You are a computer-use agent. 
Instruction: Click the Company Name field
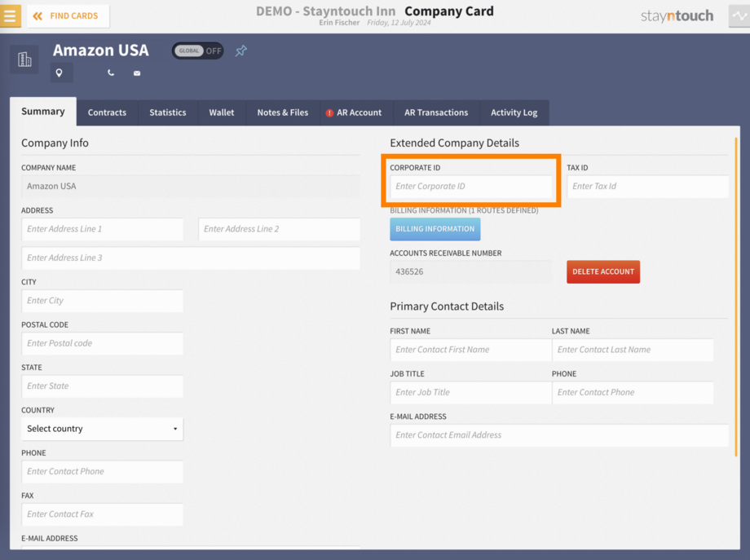(191, 187)
